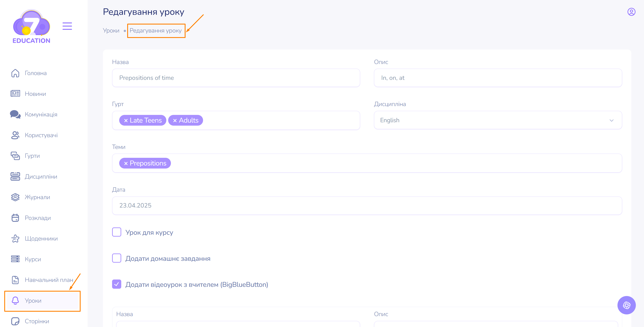Check Додати домашнє завдання option
The height and width of the screenshot is (327, 644).
tap(116, 258)
